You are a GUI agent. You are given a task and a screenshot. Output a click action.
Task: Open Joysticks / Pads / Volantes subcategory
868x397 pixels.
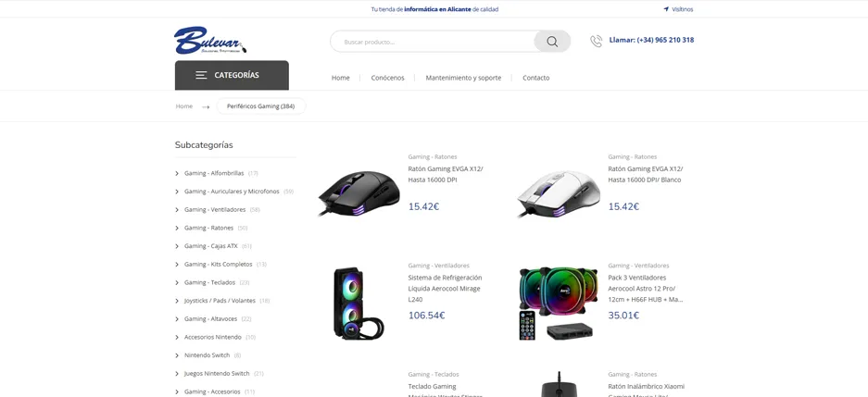tap(220, 301)
